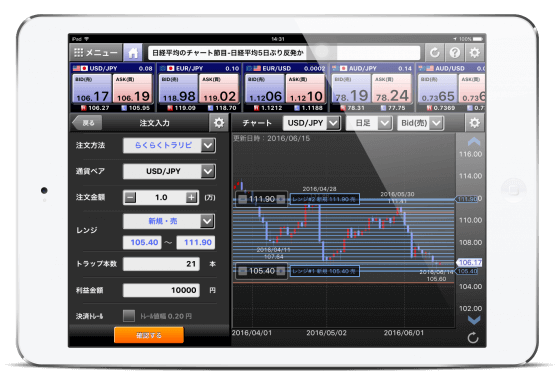The width and height of the screenshot is (560, 381).
Task: Enable the 決済トレール checkbox
Action: point(129,316)
